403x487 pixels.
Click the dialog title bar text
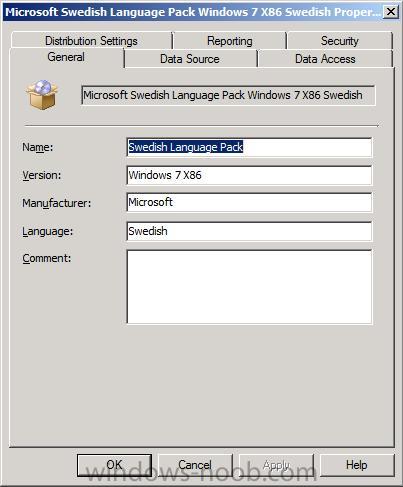[x=193, y=12]
